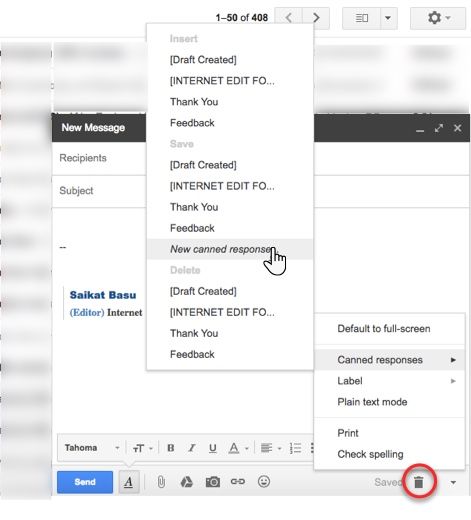Screen dimensions: 471x520
Task: Open the emoticon picker smiley icon
Action: (264, 481)
